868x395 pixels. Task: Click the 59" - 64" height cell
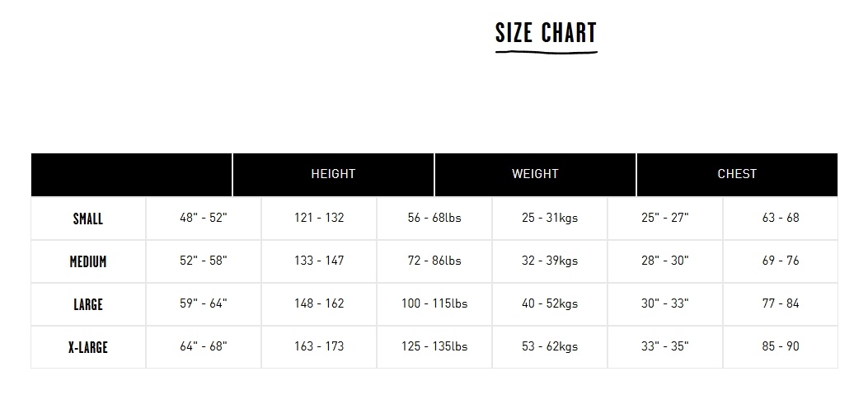point(204,303)
